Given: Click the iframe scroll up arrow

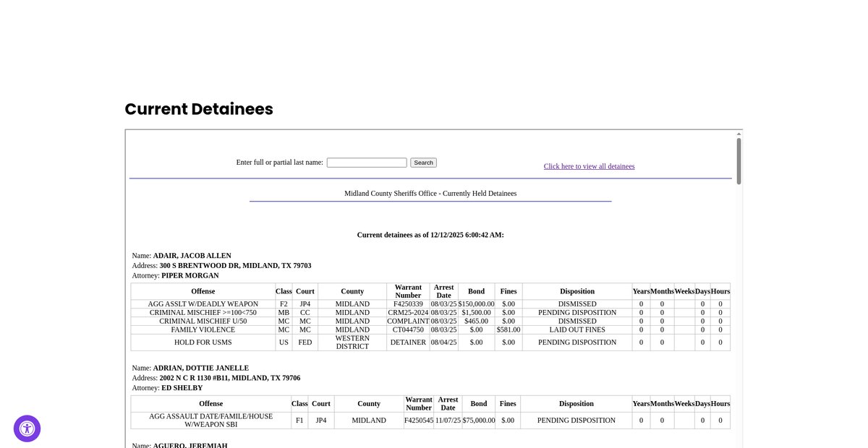Looking at the screenshot, I should click(739, 134).
